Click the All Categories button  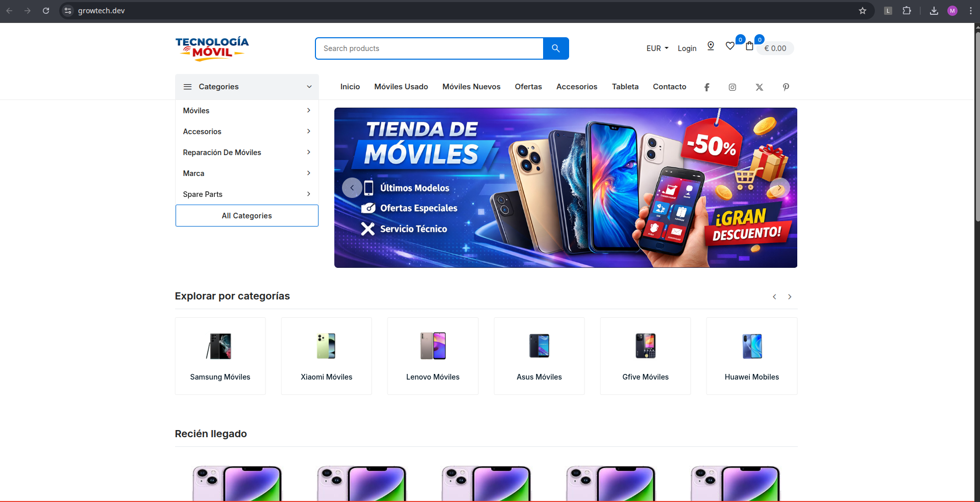pyautogui.click(x=247, y=216)
